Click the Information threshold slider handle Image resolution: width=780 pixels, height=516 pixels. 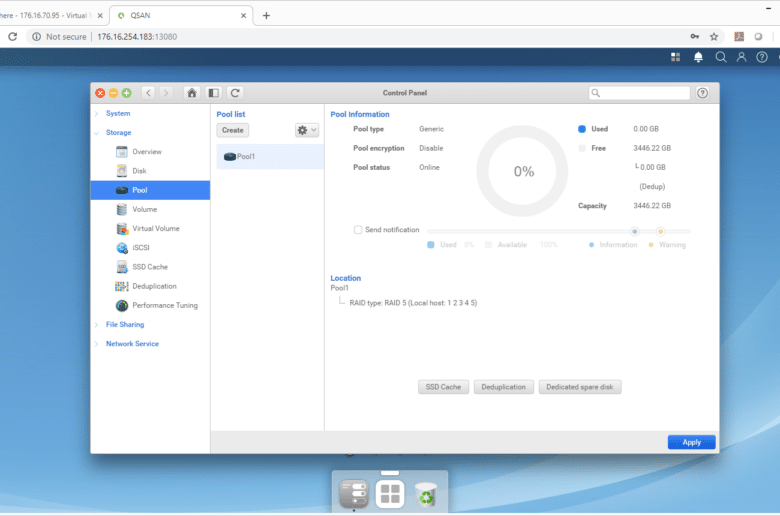[x=634, y=231]
